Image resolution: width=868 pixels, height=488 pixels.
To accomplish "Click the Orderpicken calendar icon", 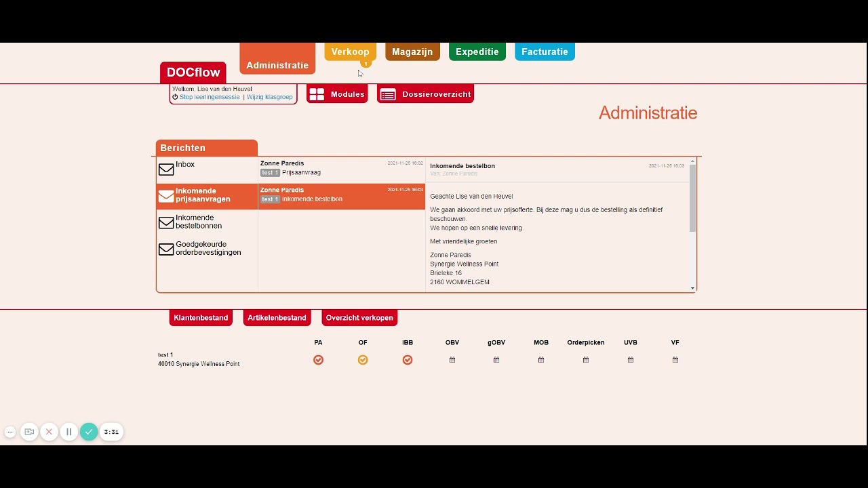I will pos(586,360).
